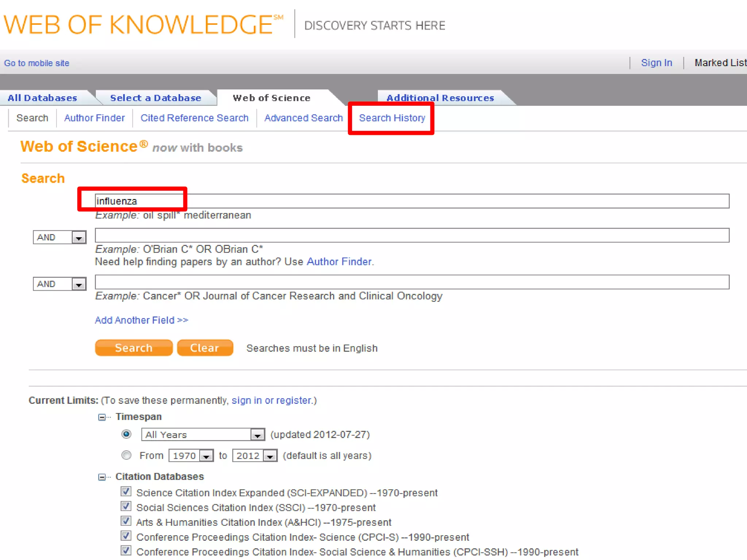This screenshot has height=560, width=747.
Task: Select the All Years radio button
Action: pyautogui.click(x=126, y=434)
